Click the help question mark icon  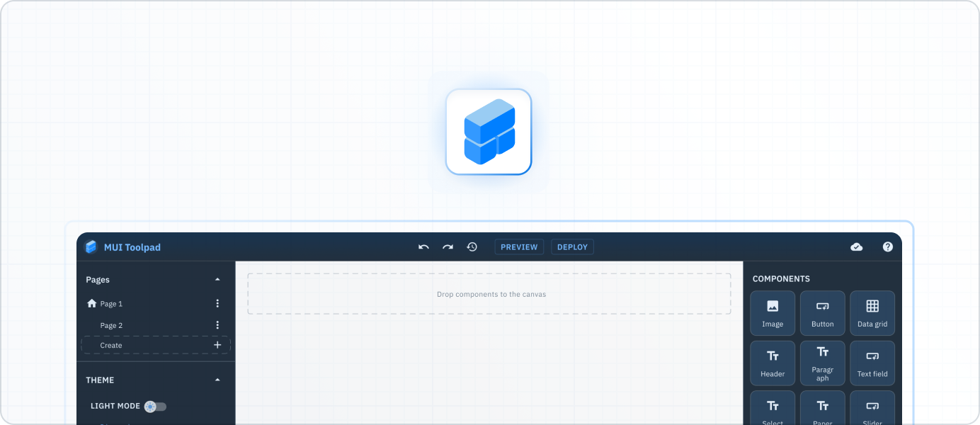pos(887,246)
